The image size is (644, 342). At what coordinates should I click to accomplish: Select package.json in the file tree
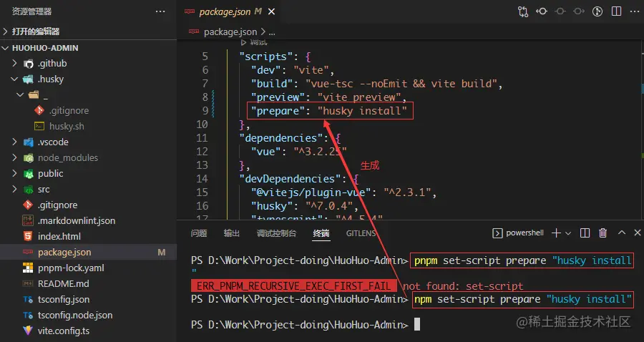64,252
